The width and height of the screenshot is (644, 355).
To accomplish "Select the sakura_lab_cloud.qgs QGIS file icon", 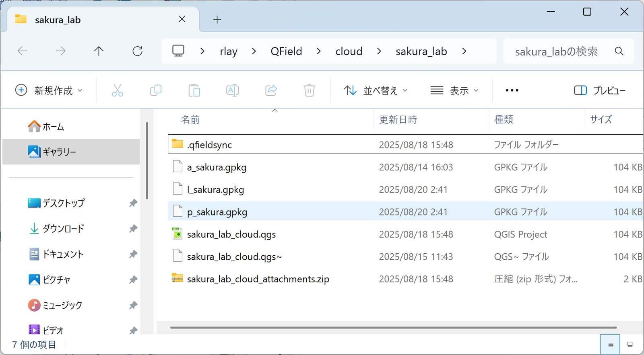I will click(x=178, y=234).
